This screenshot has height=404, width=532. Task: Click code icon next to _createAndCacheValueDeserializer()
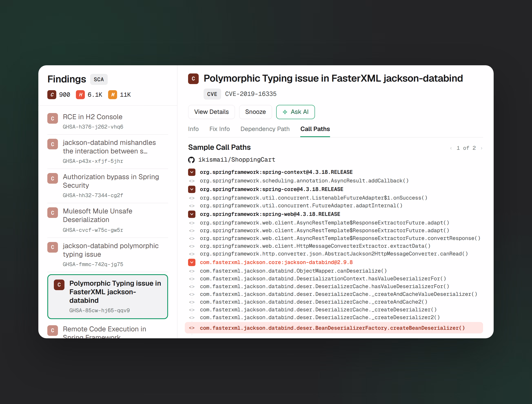192,294
